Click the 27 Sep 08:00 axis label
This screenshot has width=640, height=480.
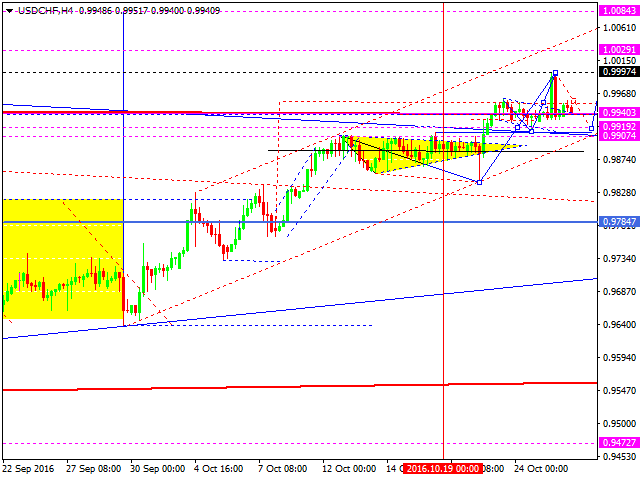click(x=93, y=469)
